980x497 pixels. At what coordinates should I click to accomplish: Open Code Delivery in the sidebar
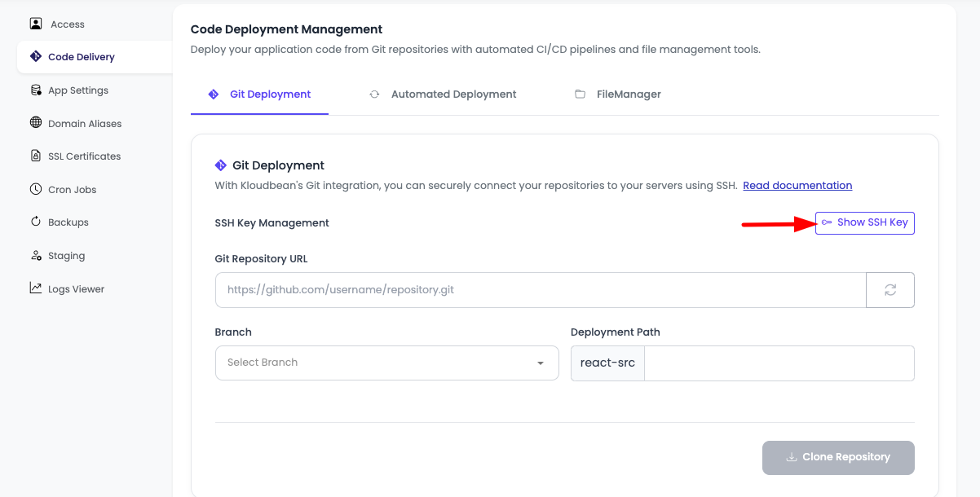82,57
